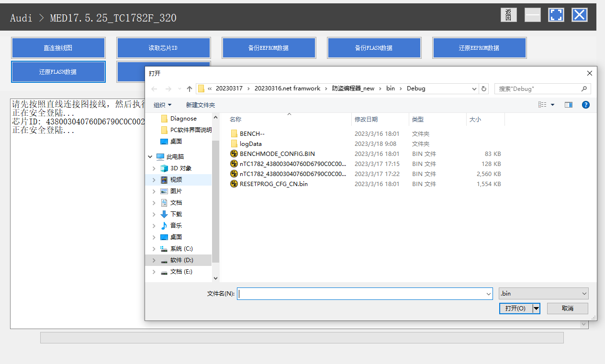The image size is (605, 364).
Task: Click navigation pane scrollbar down arrow
Action: pyautogui.click(x=215, y=278)
